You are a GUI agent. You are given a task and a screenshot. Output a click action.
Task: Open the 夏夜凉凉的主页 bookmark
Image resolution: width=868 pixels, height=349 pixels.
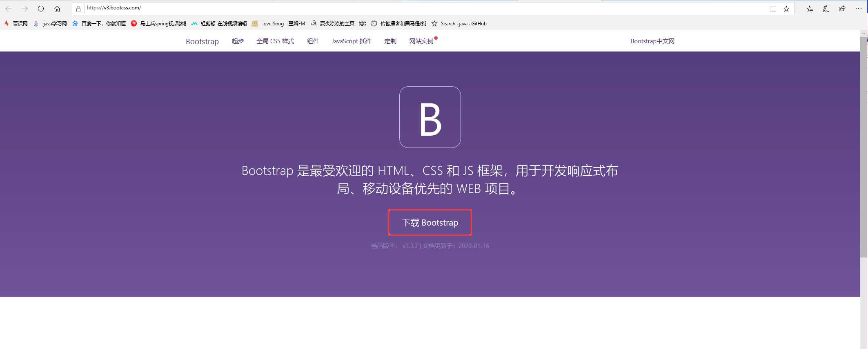coord(338,24)
